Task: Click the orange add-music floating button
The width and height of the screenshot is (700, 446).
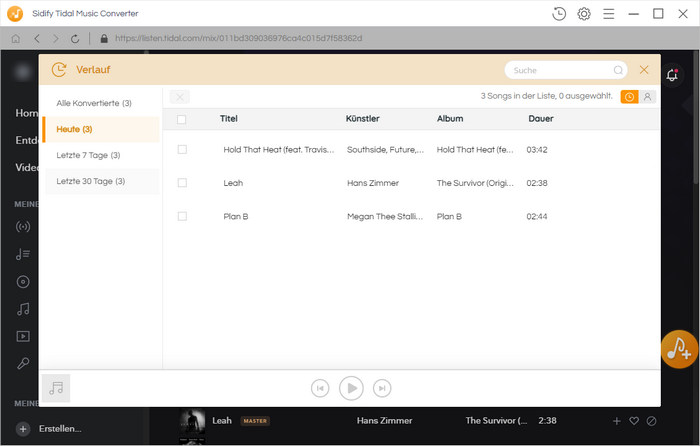Action: [x=679, y=349]
